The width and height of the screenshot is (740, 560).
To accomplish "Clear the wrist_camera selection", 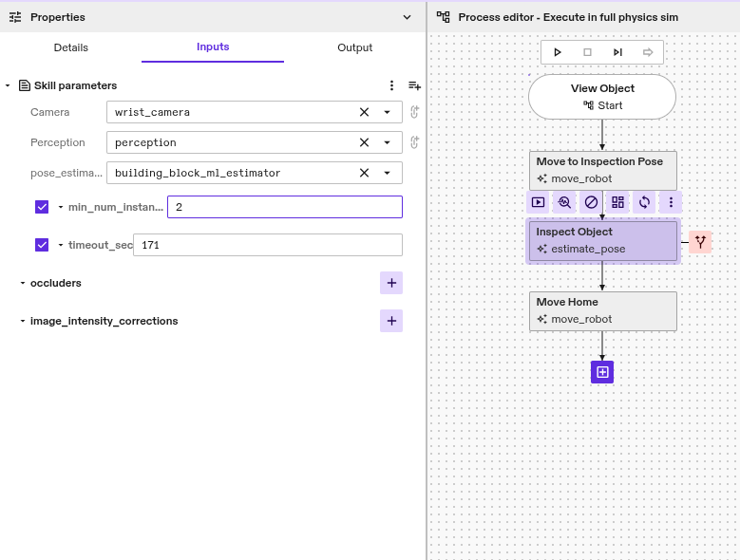I will [x=364, y=112].
